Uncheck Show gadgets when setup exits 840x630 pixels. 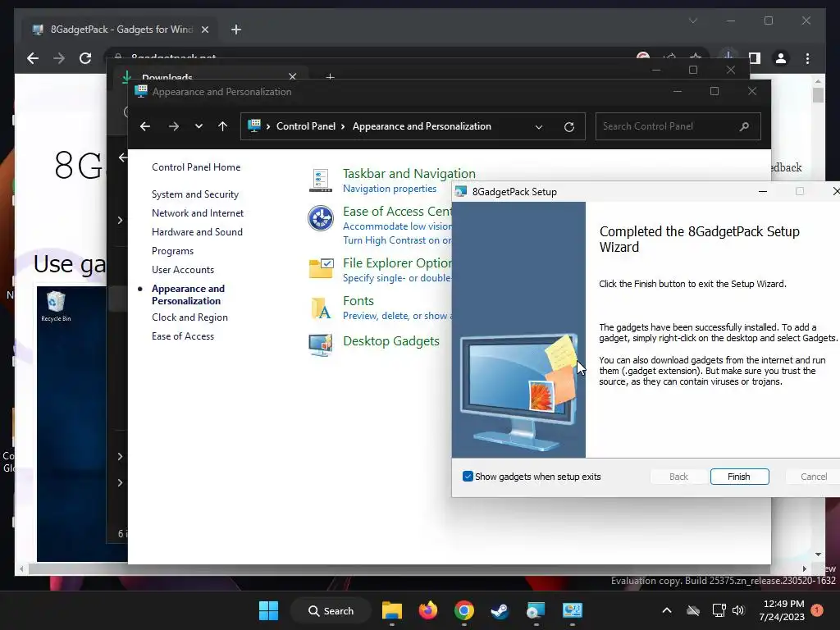tap(468, 477)
